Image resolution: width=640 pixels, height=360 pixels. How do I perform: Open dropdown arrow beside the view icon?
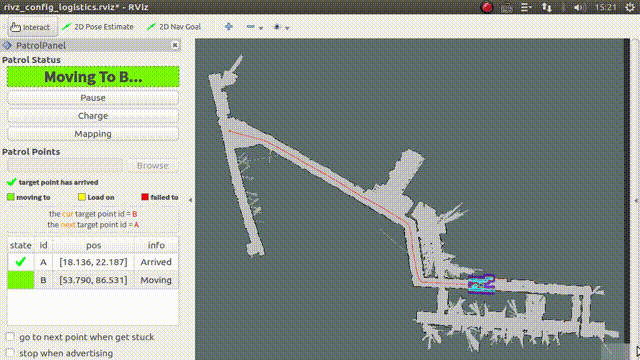[x=287, y=28]
